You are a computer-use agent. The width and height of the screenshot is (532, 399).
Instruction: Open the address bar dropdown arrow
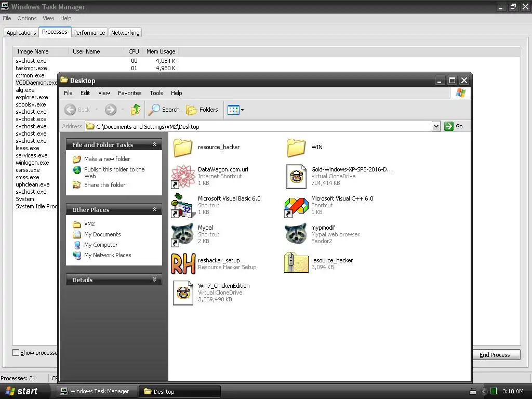click(436, 127)
